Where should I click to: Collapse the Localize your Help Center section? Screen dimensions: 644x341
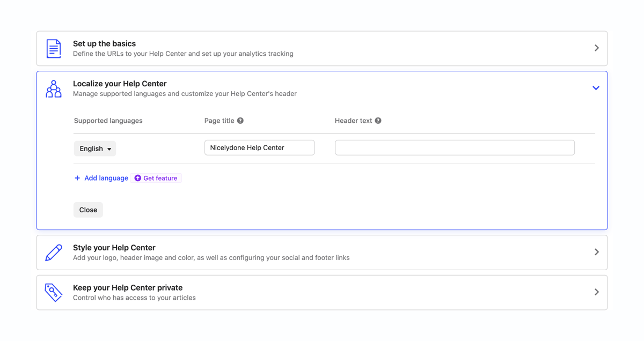596,87
